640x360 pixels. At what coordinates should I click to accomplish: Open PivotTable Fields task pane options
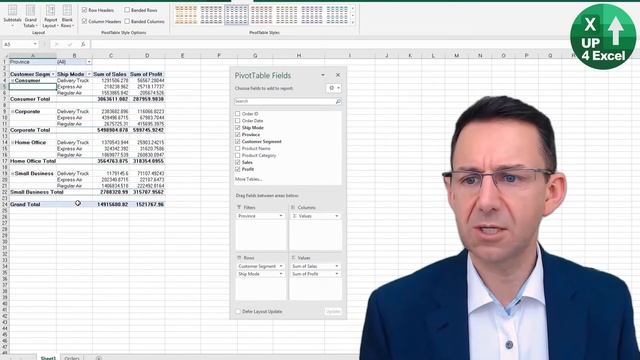[x=323, y=75]
